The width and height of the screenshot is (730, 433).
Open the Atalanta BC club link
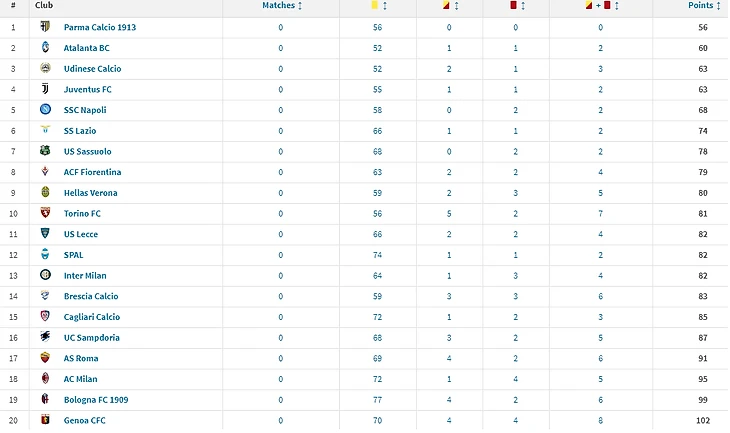pos(87,48)
